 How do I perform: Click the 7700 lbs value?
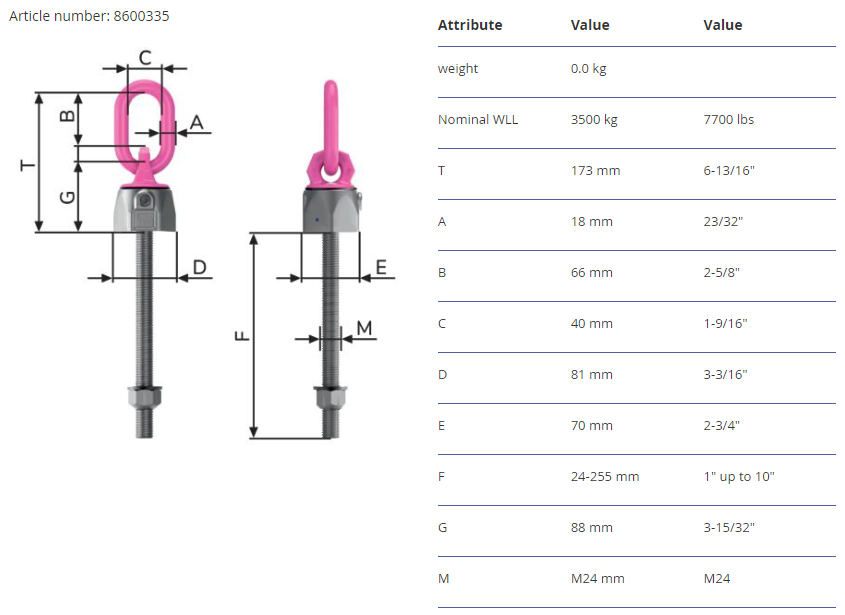[729, 120]
